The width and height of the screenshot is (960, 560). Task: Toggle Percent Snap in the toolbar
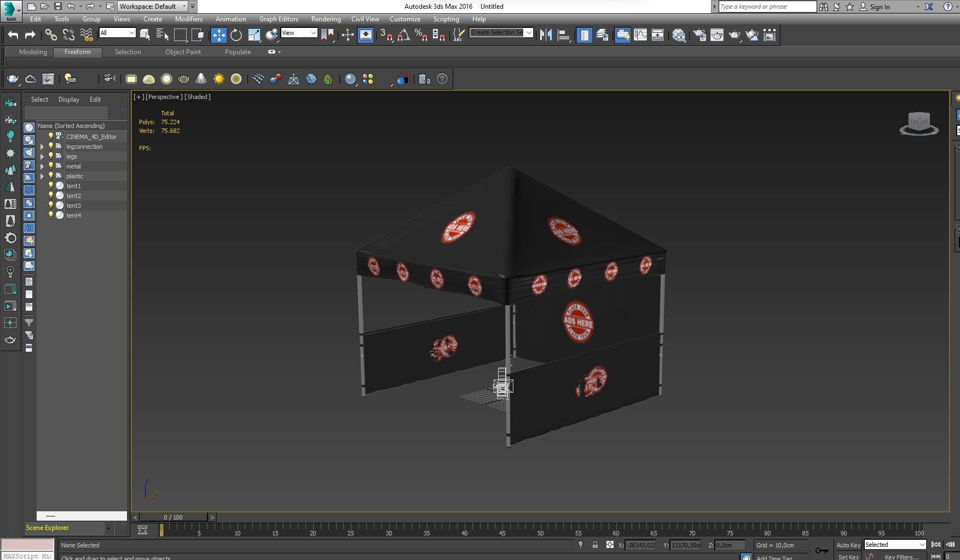pos(421,35)
